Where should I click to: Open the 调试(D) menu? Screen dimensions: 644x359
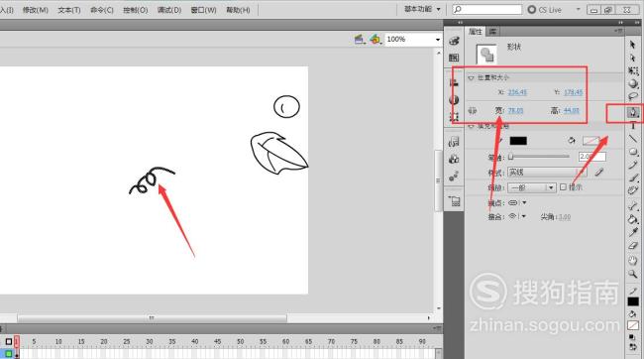[x=169, y=10]
